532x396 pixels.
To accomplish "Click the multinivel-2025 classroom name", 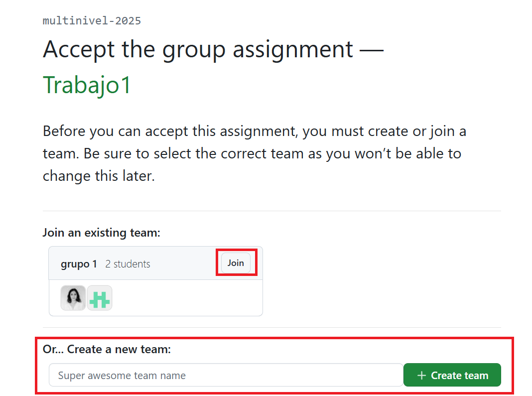I will [92, 21].
